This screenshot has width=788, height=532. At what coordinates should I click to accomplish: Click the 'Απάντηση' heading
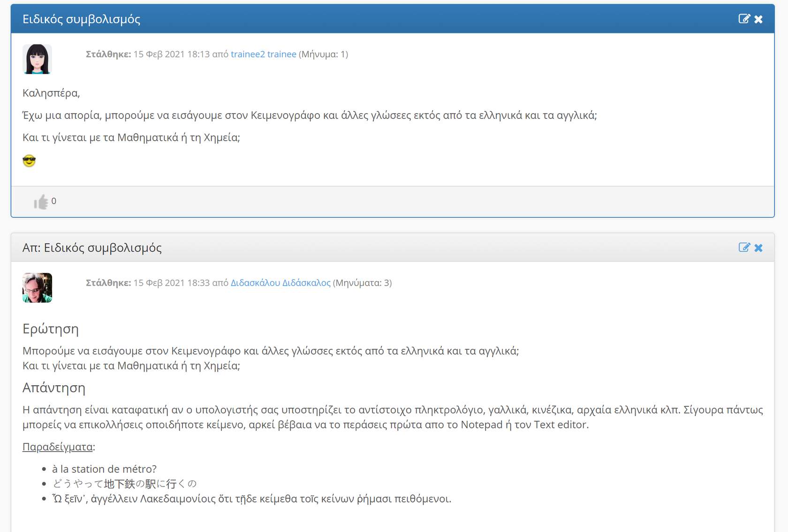click(54, 388)
